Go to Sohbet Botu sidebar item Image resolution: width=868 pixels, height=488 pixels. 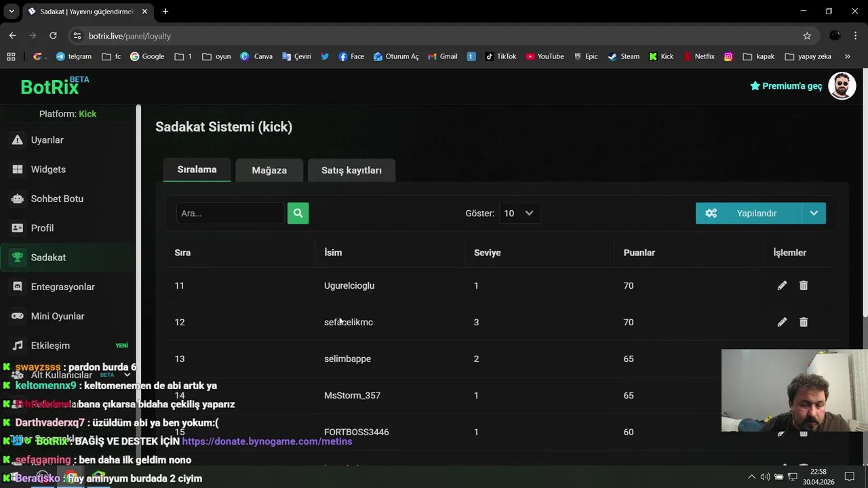[57, 199]
